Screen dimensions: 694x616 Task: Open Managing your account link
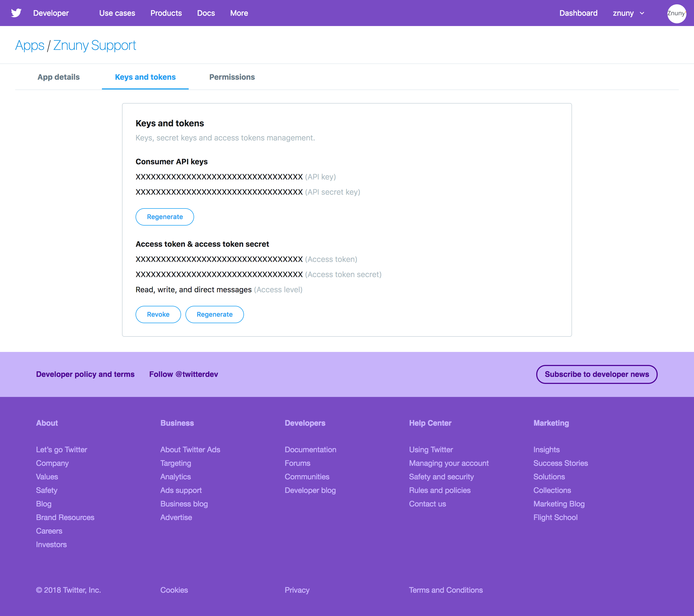tap(448, 463)
